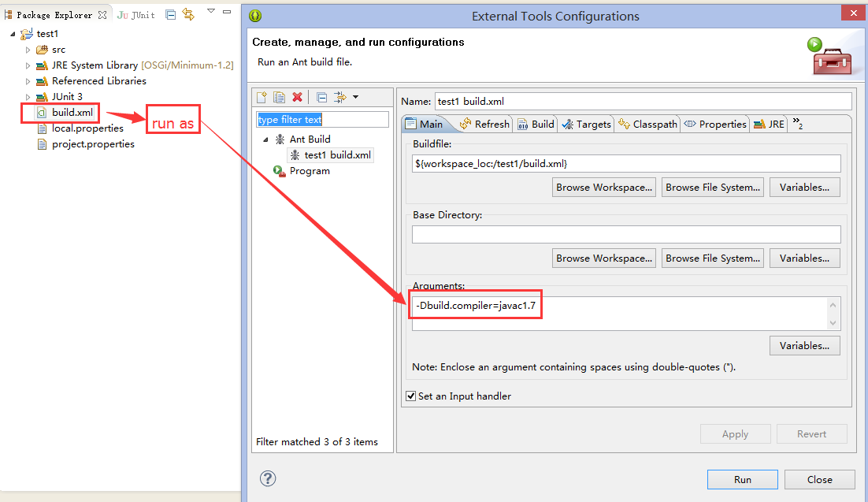Click Link with Editor in Package Explorer

pos(187,14)
